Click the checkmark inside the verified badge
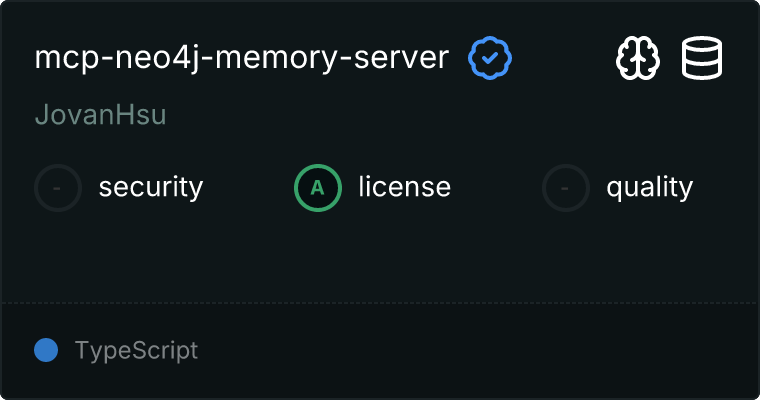This screenshot has height=400, width=760. pyautogui.click(x=490, y=59)
